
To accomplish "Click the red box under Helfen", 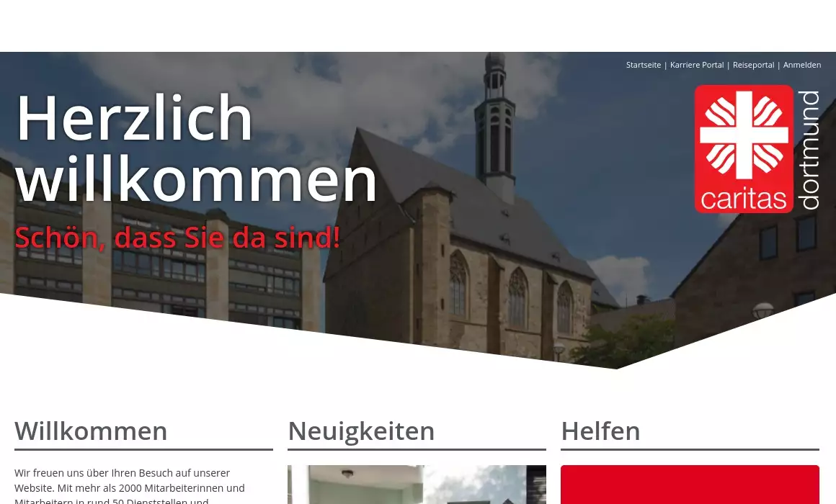I will [690, 485].
